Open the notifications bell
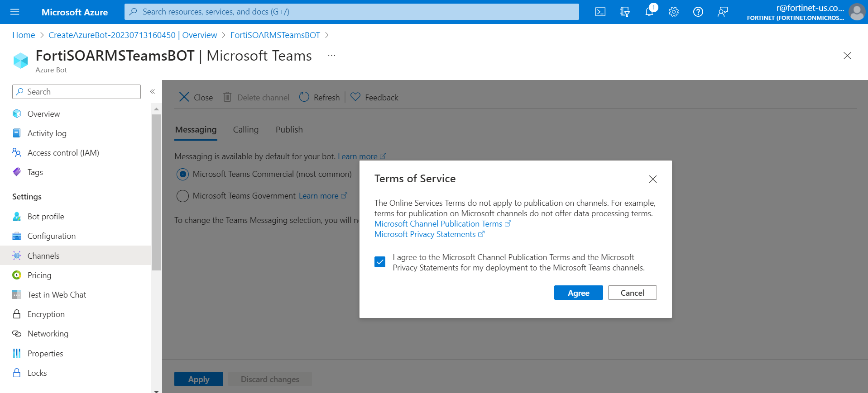 coord(649,12)
